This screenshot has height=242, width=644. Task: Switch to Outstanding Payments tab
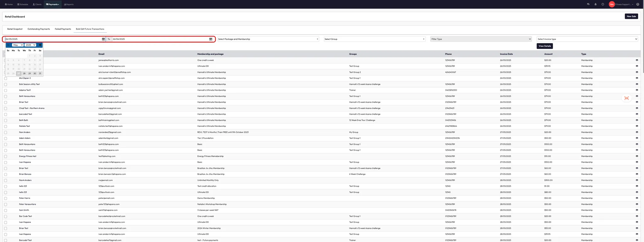pyautogui.click(x=39, y=29)
